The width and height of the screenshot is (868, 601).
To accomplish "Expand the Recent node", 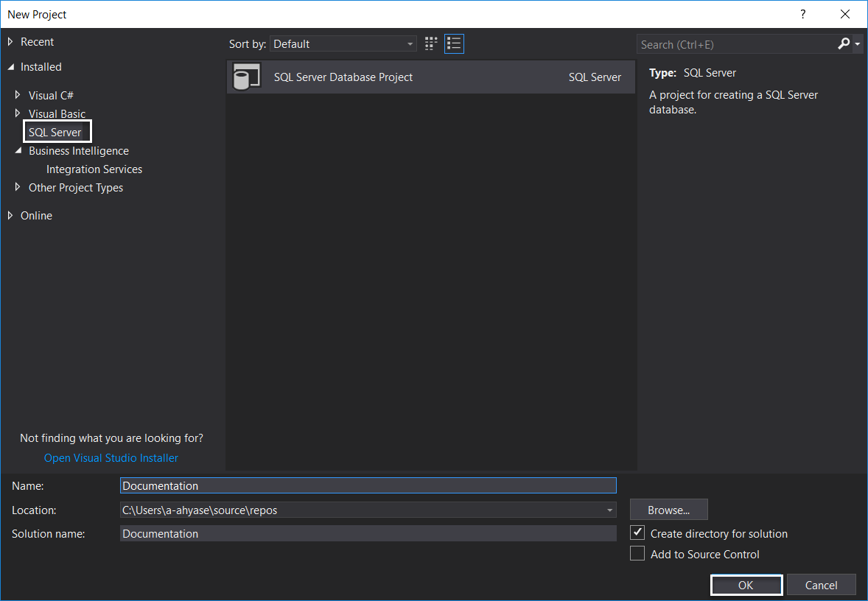I will tap(10, 41).
